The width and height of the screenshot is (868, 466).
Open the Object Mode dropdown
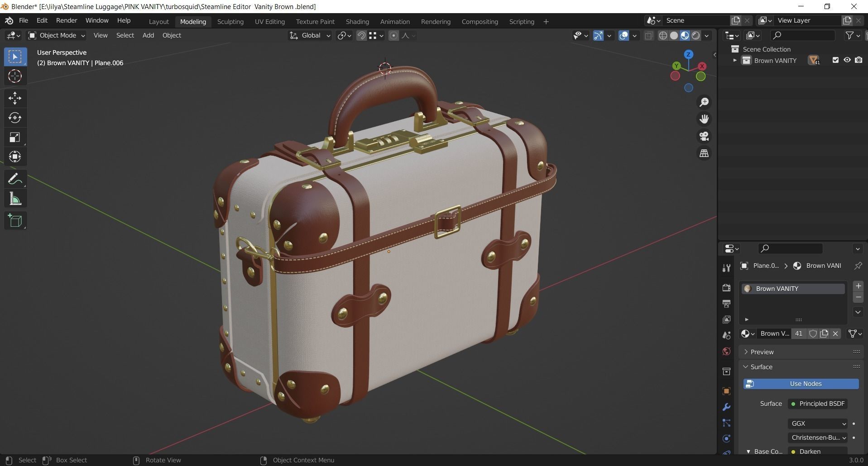[57, 35]
